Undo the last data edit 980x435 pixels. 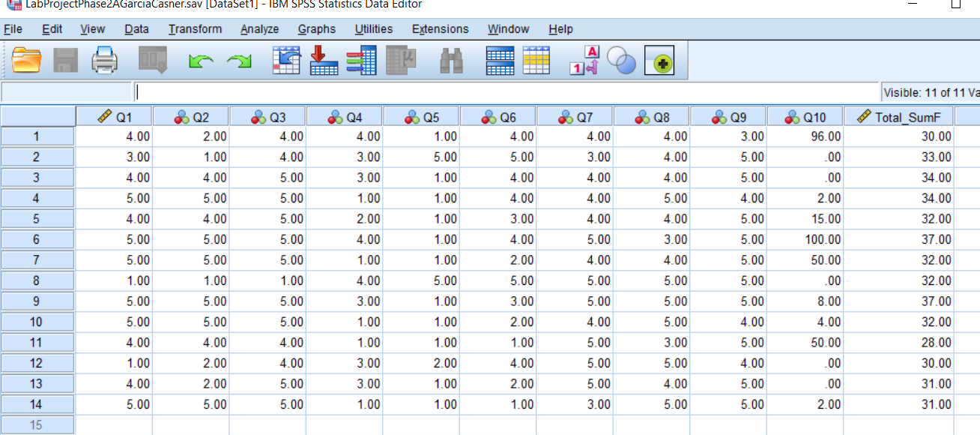pos(201,60)
